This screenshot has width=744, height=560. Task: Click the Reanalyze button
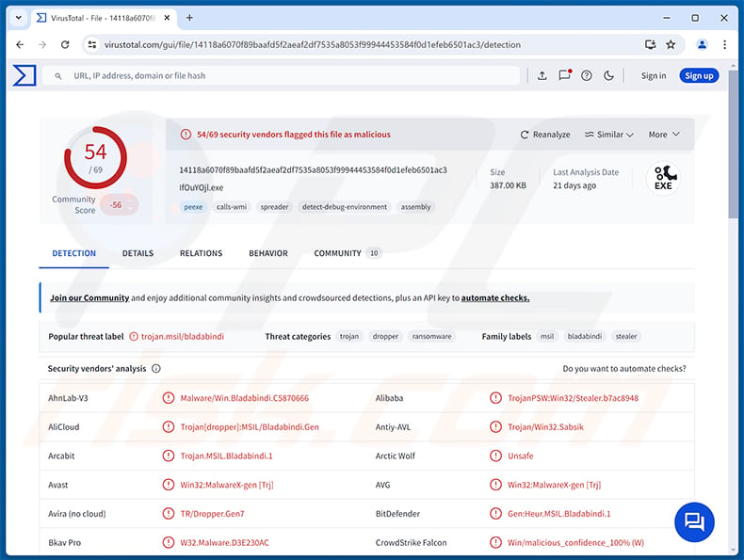coord(545,135)
